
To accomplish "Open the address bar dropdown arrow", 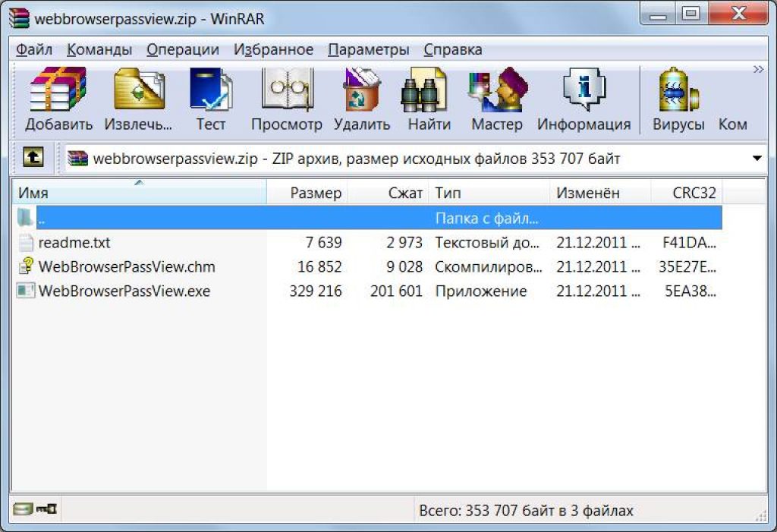I will click(757, 158).
